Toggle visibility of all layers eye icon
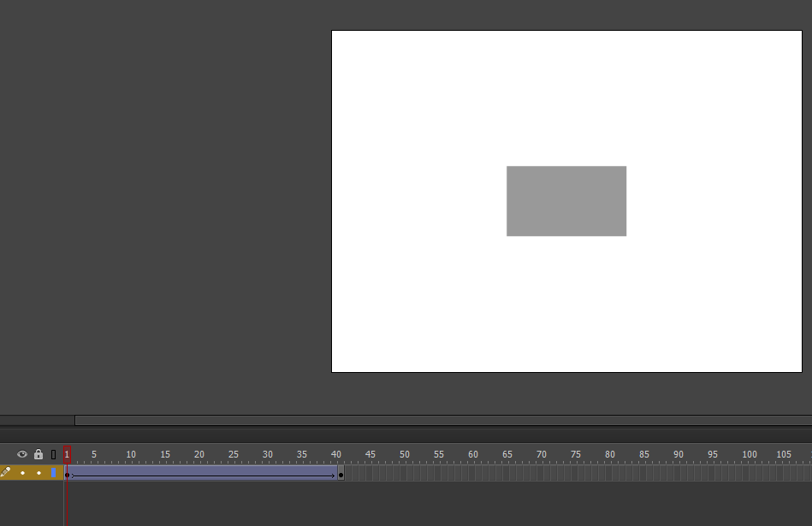Viewport: 812px width, 526px height. coord(21,454)
